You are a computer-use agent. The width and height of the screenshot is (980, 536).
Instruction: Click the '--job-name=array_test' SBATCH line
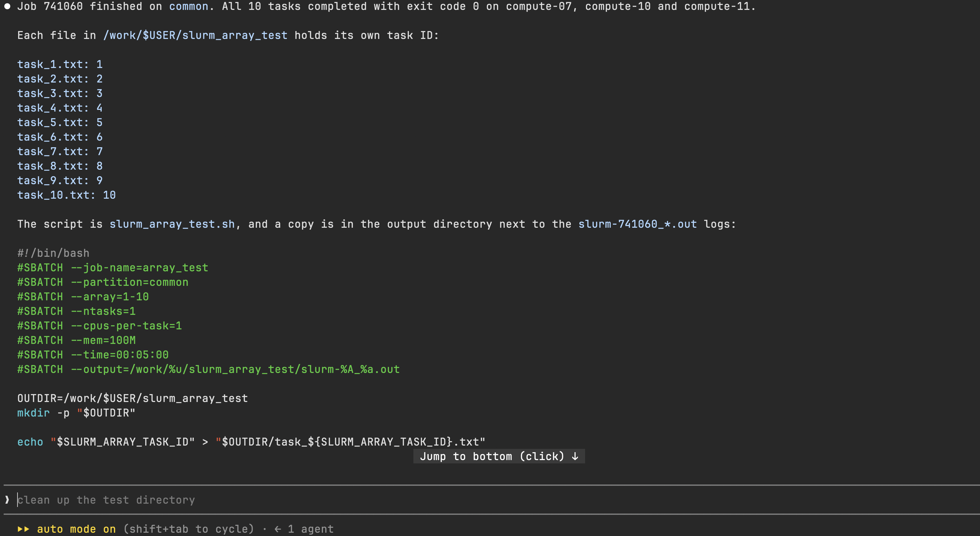(113, 268)
